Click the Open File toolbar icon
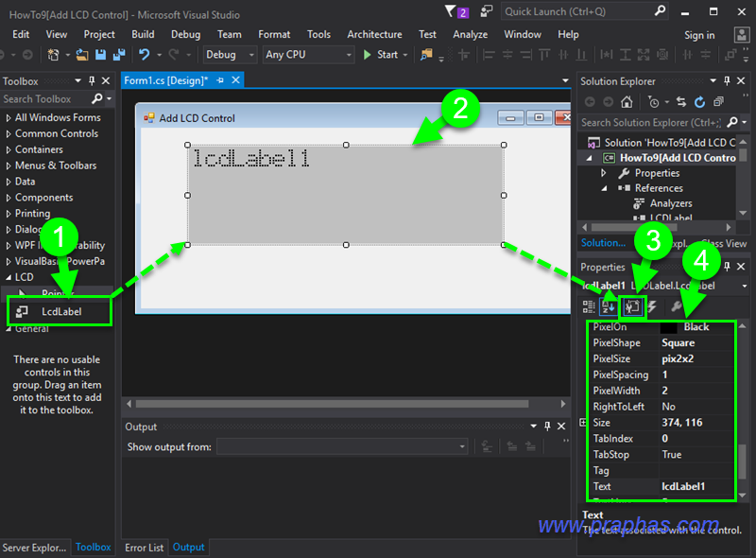The height and width of the screenshot is (558, 756). pos(82,55)
